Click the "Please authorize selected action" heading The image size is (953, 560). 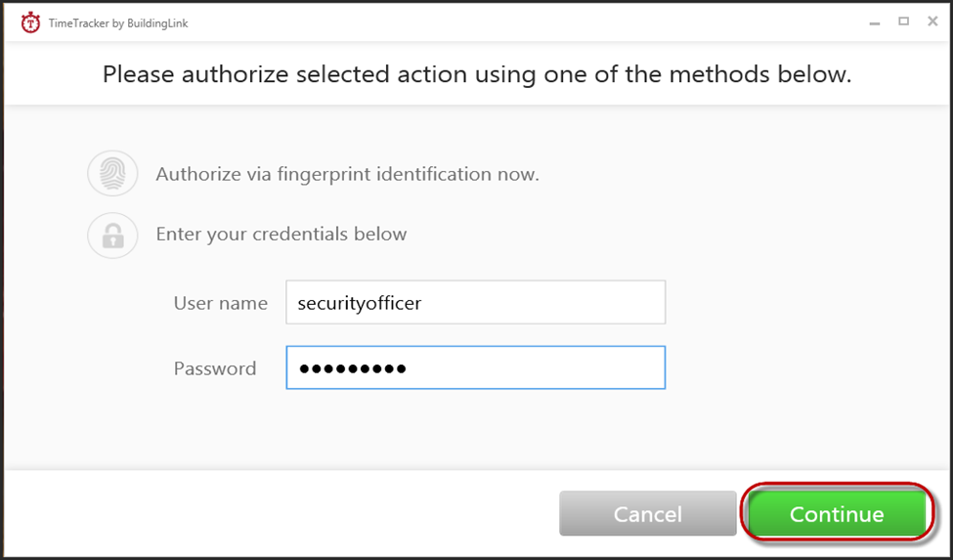tap(477, 74)
